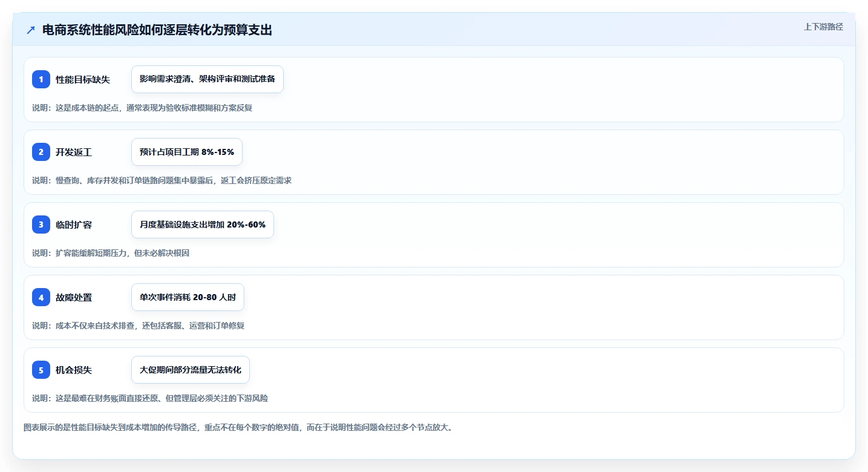Click the footer caption starting 图表展示的是
This screenshot has height=472, width=868.
point(238,427)
